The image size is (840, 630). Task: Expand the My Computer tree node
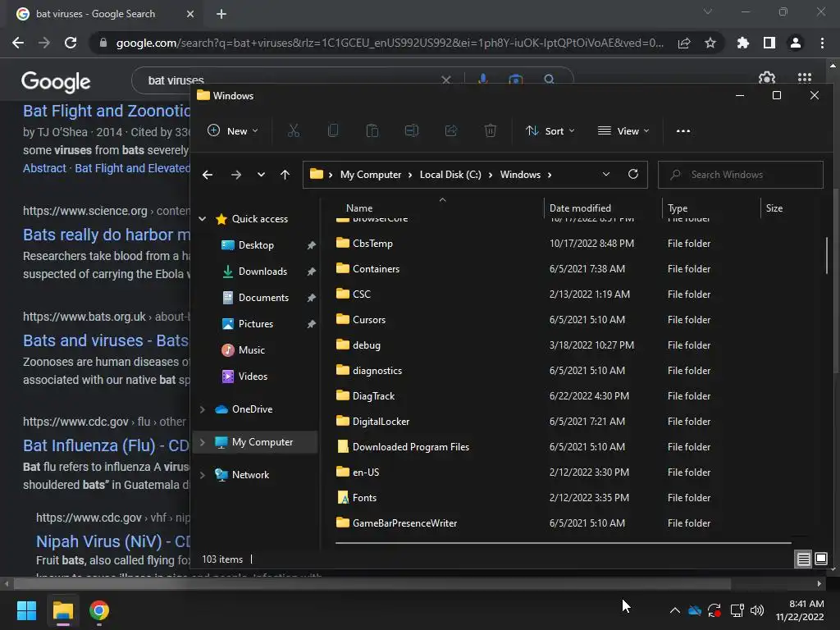(x=203, y=442)
